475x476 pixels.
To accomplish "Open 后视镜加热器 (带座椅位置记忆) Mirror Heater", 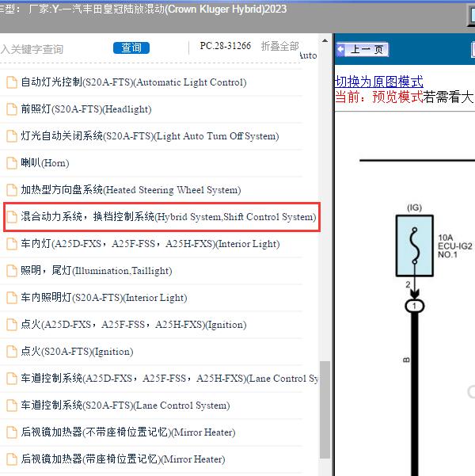I will tap(123, 459).
